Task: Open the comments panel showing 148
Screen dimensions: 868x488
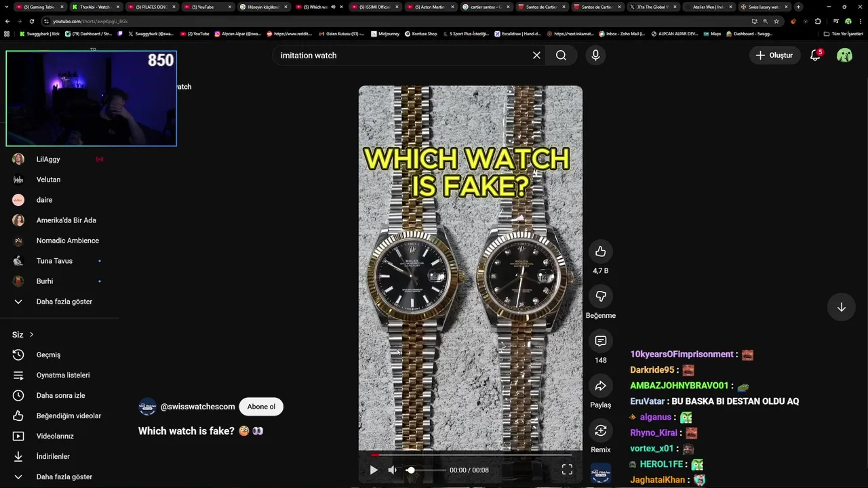Action: pos(600,341)
